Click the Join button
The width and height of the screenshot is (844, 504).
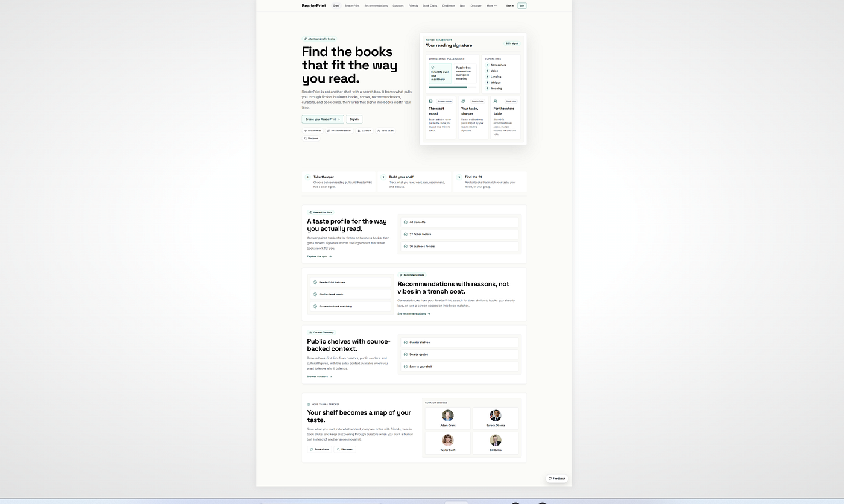click(x=522, y=5)
